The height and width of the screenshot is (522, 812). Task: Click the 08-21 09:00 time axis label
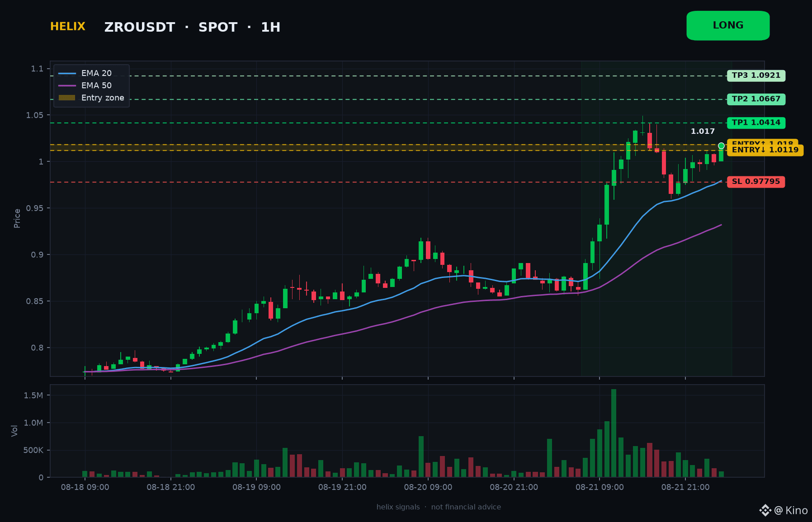pyautogui.click(x=600, y=487)
